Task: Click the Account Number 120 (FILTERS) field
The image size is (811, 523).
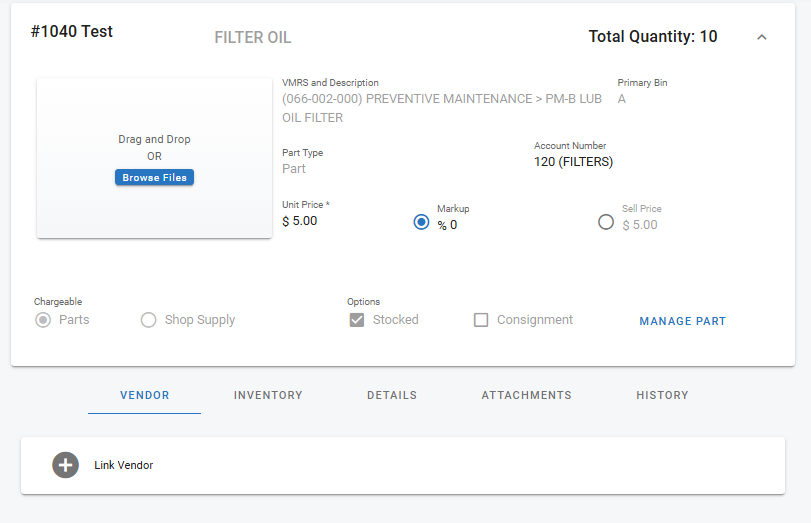Action: (574, 162)
